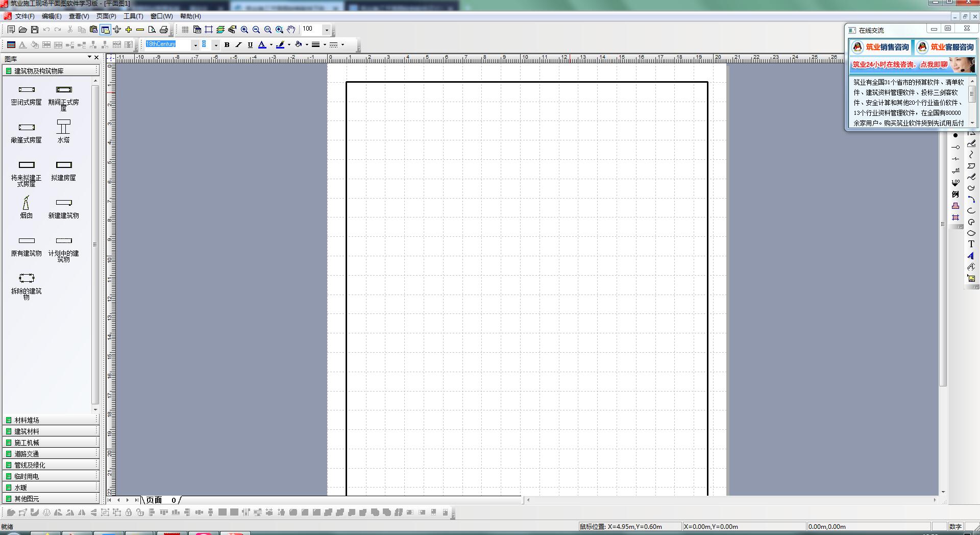Click the New document icon

tap(11, 30)
